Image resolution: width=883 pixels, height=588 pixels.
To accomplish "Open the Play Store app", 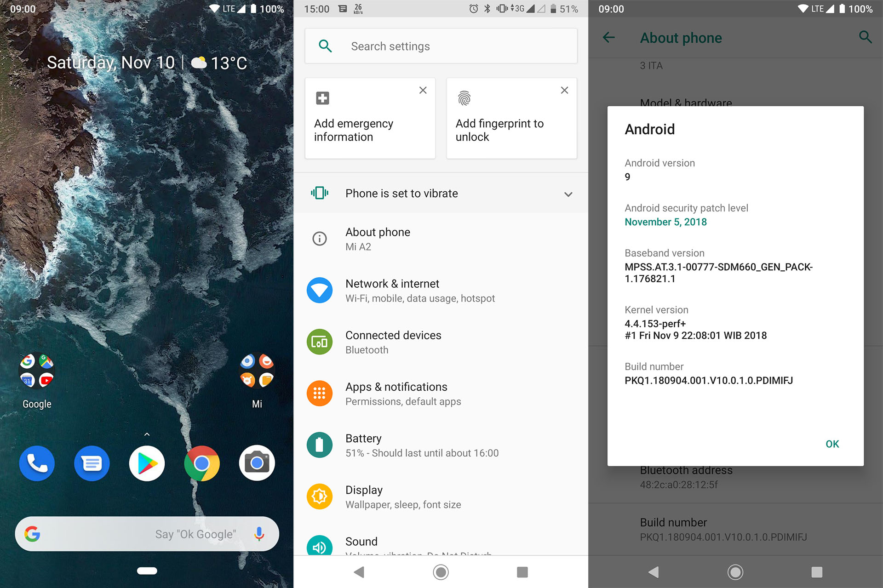I will 148,462.
